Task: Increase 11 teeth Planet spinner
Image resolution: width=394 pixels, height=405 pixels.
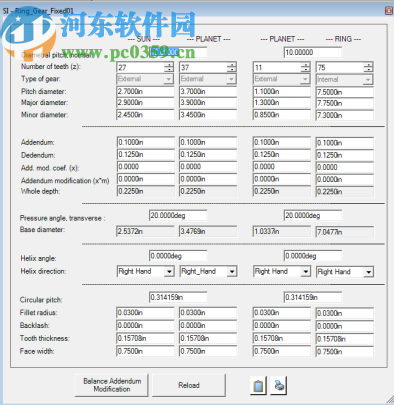Action: (x=306, y=65)
